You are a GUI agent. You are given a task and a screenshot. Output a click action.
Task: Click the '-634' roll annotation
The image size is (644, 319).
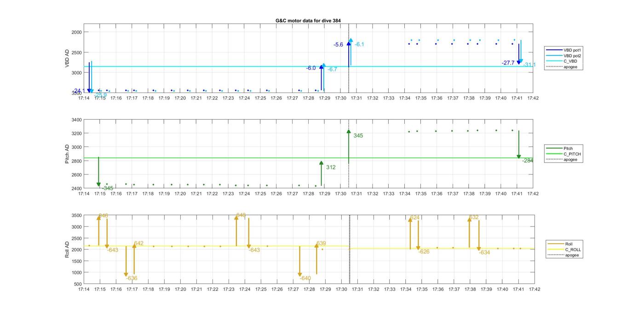pos(484,253)
